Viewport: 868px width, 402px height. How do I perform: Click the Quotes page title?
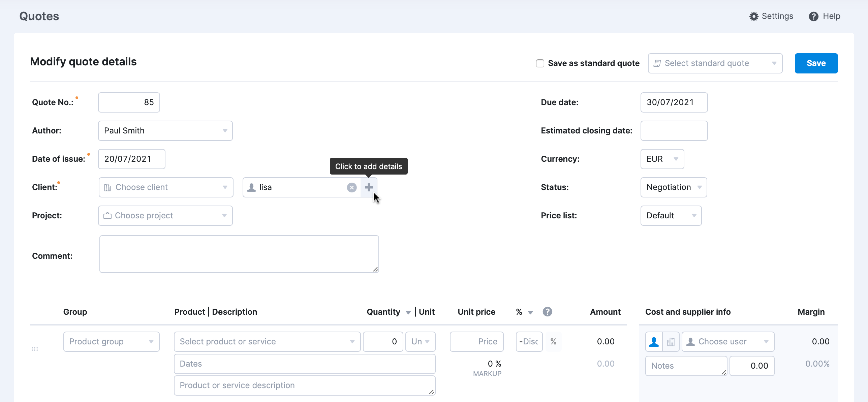39,16
